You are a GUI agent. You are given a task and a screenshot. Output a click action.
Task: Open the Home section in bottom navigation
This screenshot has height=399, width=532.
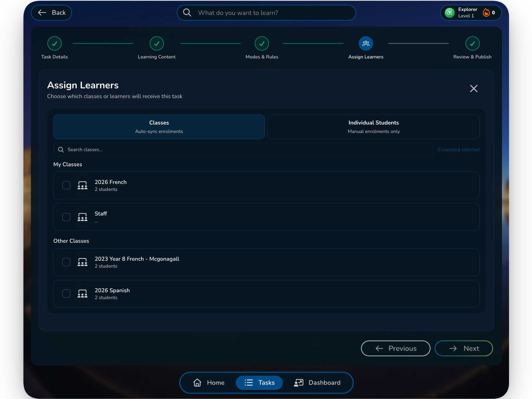tap(209, 383)
